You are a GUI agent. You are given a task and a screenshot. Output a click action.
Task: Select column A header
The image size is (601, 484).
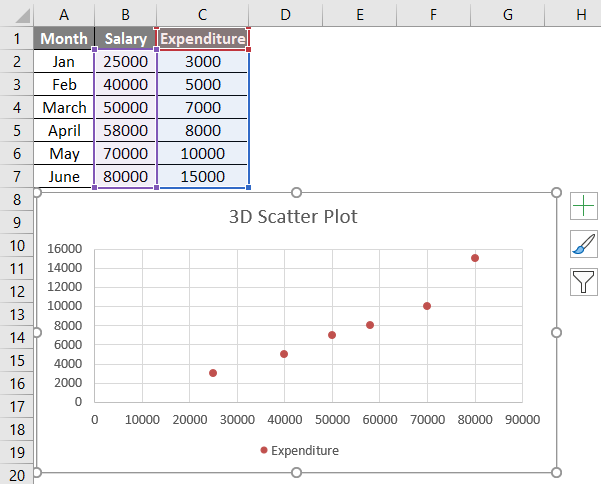click(64, 15)
